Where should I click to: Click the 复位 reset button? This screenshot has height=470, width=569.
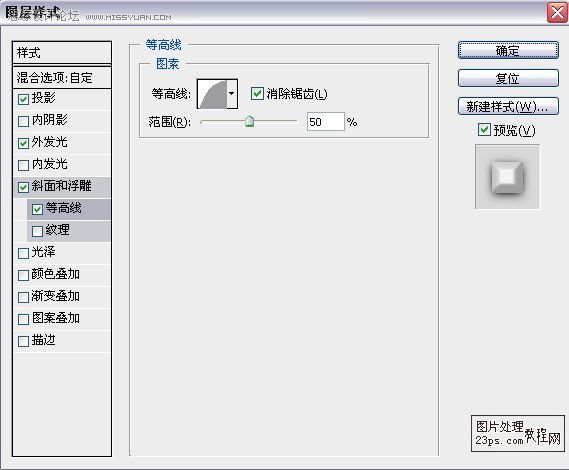(x=508, y=78)
